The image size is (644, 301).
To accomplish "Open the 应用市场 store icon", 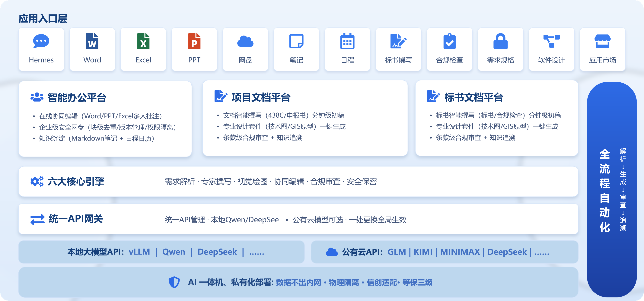I will (x=602, y=41).
